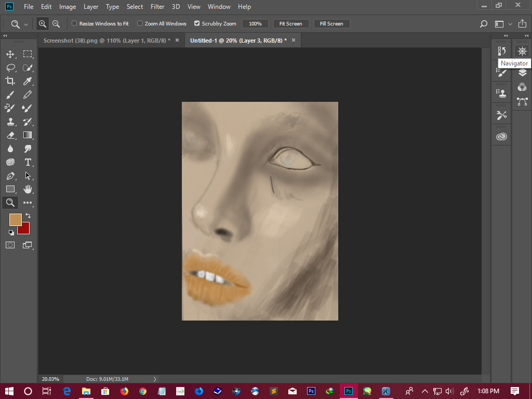Enable Resize Windows to Fit checkbox
Image resolution: width=532 pixels, height=399 pixels.
[74, 23]
